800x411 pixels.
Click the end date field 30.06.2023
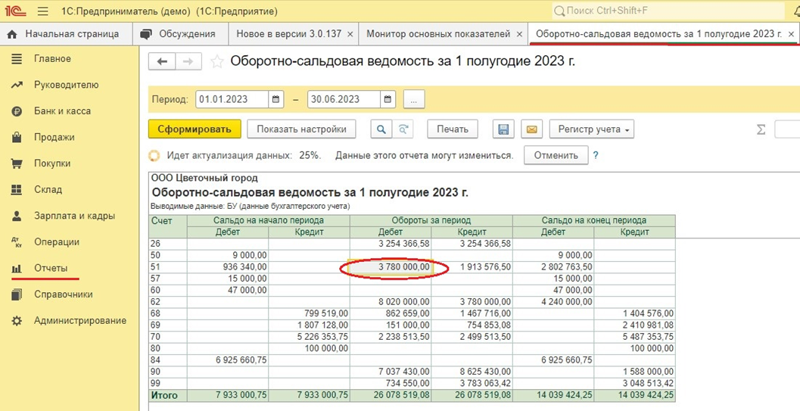pos(344,99)
